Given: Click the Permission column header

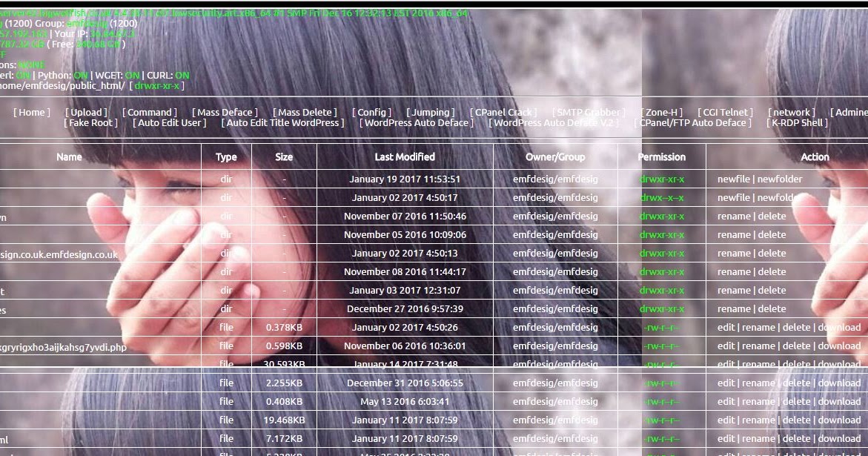Looking at the screenshot, I should 661,157.
